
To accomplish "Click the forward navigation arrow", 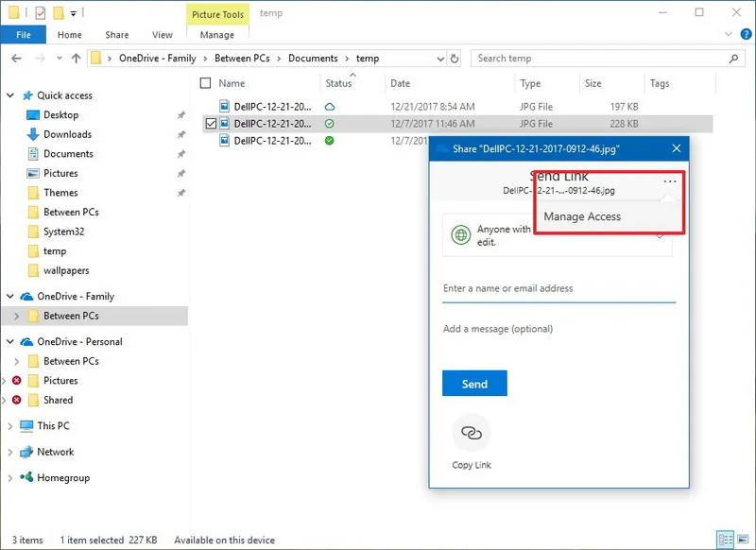I will point(40,59).
